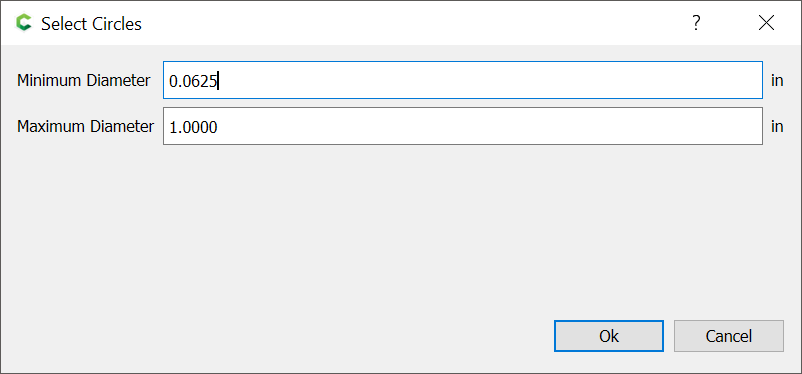This screenshot has width=802, height=374.
Task: Click the 'in' unit beside Maximum Diameter
Action: 777,126
